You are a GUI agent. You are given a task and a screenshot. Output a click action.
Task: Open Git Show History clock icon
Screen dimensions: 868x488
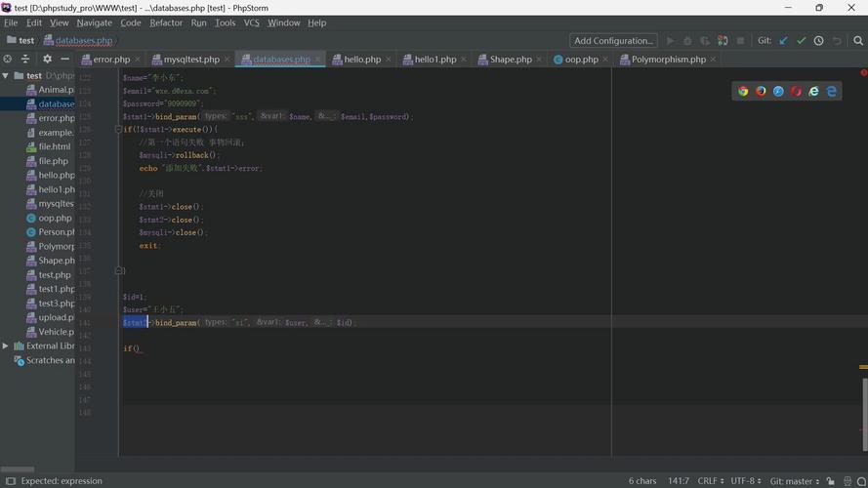point(819,41)
